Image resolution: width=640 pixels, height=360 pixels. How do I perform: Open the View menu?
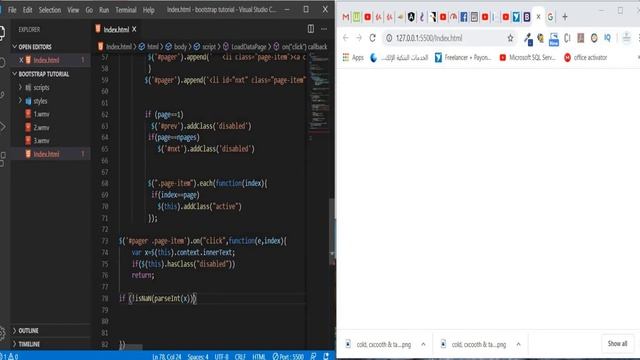click(x=73, y=10)
